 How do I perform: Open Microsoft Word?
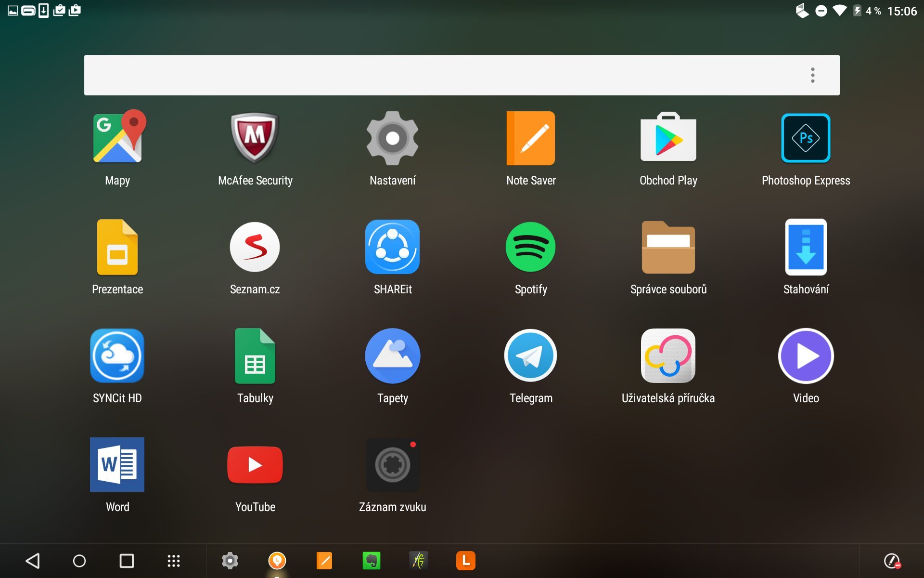[x=117, y=465]
